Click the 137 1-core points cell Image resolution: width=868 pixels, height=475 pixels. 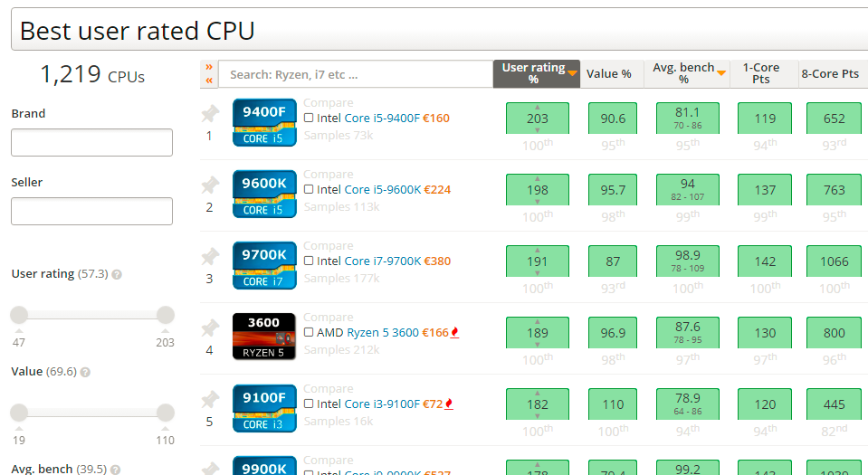coord(765,189)
